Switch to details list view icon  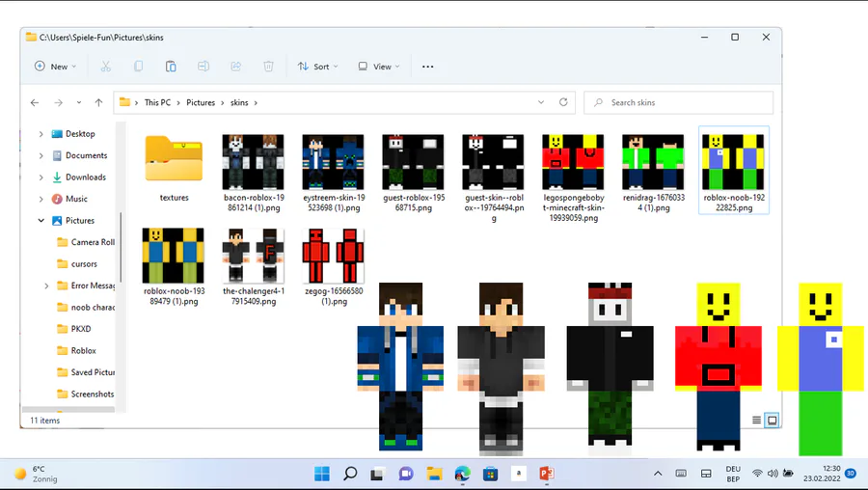click(x=757, y=421)
